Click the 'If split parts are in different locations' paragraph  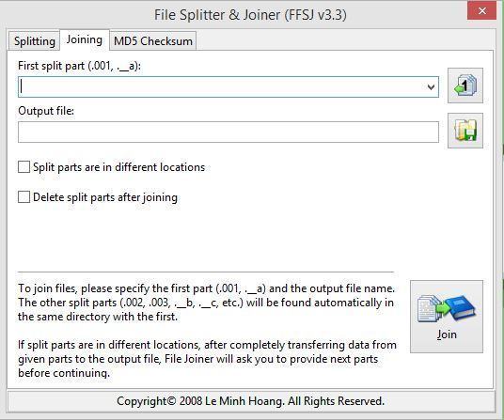coord(207,359)
